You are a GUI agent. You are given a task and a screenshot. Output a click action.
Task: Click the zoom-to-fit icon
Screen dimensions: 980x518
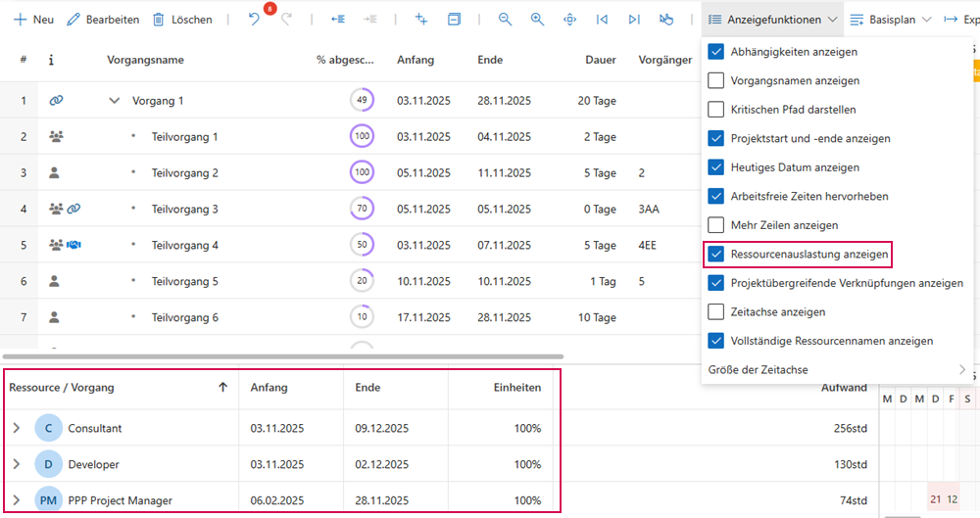click(569, 20)
